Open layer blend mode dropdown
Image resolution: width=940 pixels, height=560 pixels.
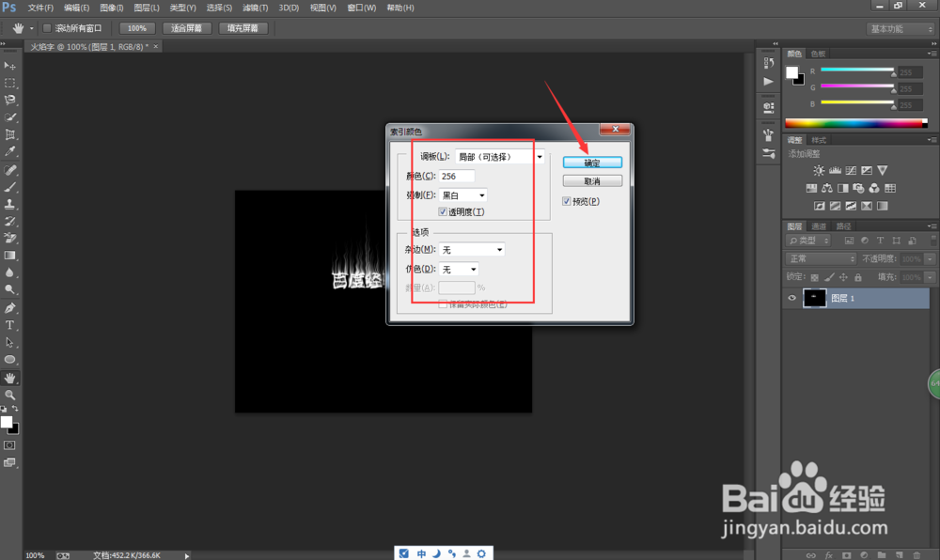[x=821, y=258]
